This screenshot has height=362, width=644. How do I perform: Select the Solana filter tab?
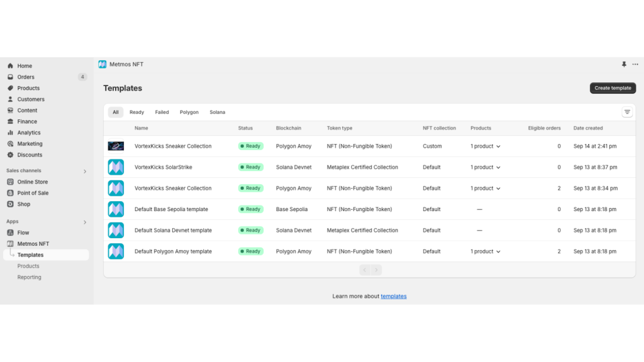217,112
